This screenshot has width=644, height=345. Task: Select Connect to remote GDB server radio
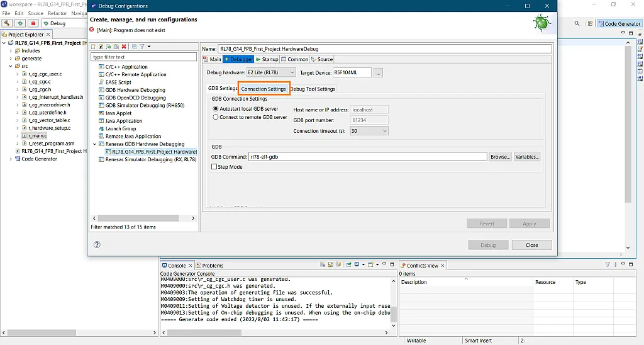coord(216,117)
